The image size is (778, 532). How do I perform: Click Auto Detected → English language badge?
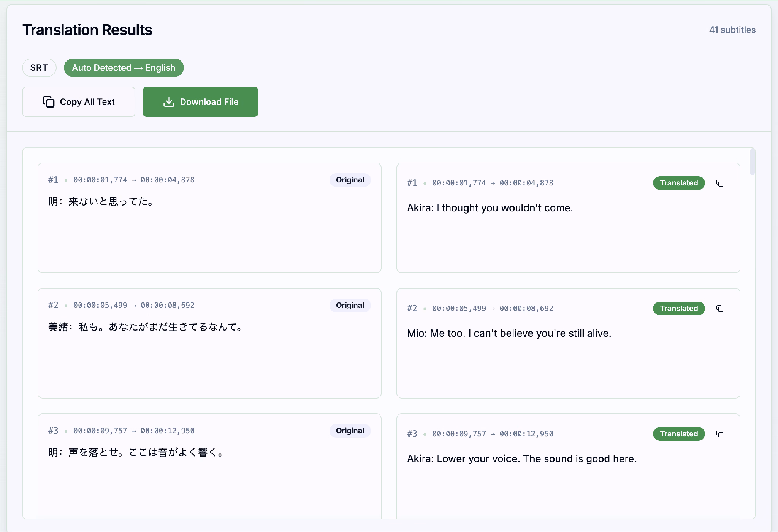click(124, 68)
